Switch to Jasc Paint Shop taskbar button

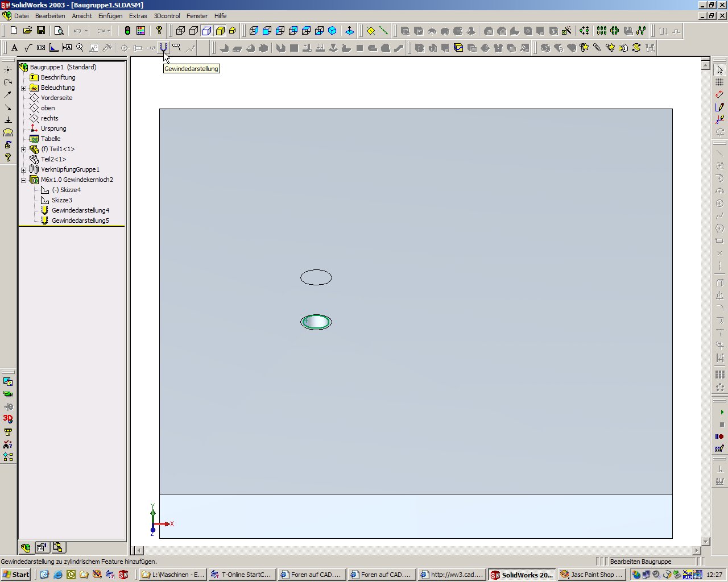tap(590, 575)
